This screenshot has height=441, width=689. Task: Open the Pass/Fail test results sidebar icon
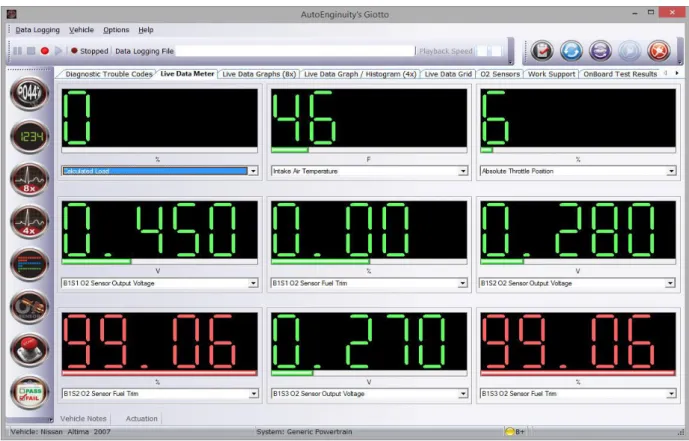(29, 392)
